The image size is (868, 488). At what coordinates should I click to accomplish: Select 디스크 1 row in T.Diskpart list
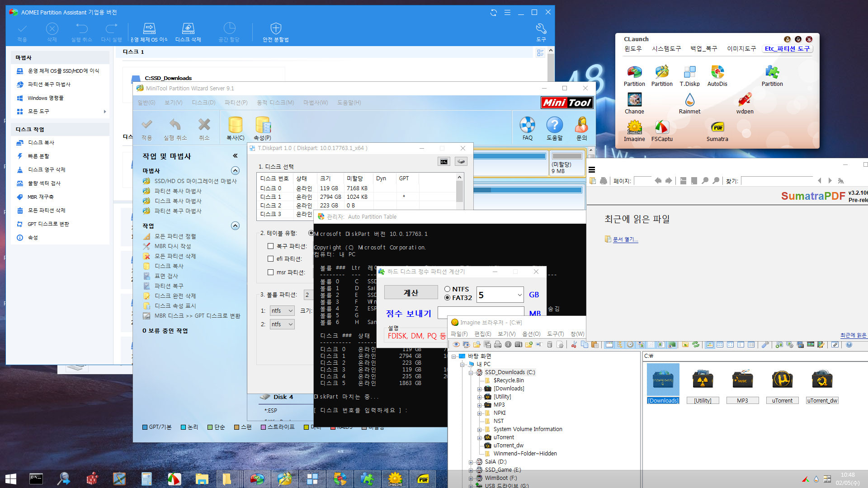(x=357, y=197)
